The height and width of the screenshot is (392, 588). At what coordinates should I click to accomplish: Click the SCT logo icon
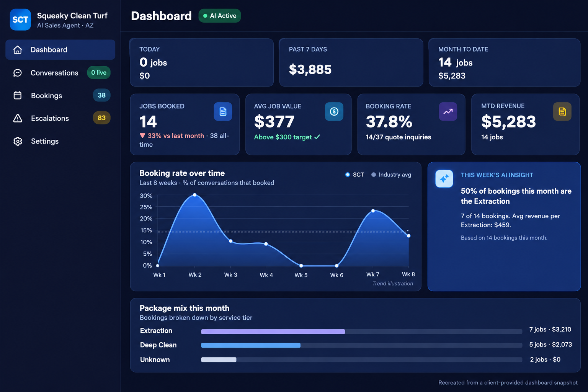pos(20,20)
